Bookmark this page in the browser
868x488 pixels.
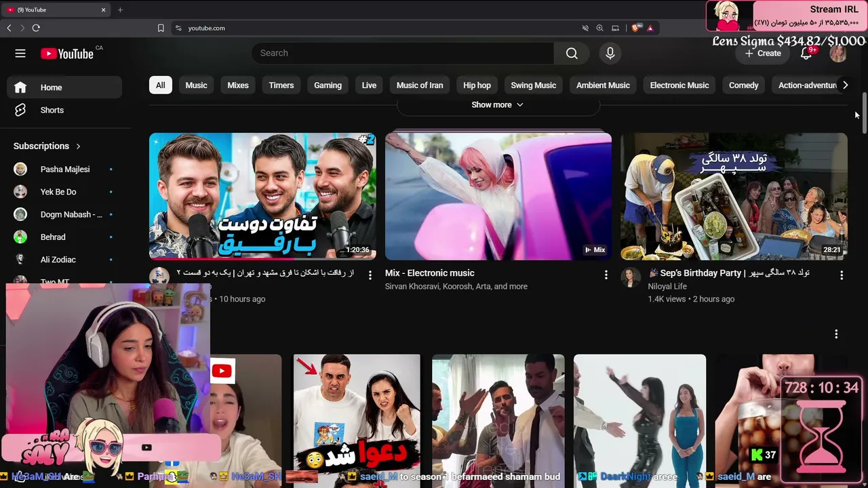161,28
